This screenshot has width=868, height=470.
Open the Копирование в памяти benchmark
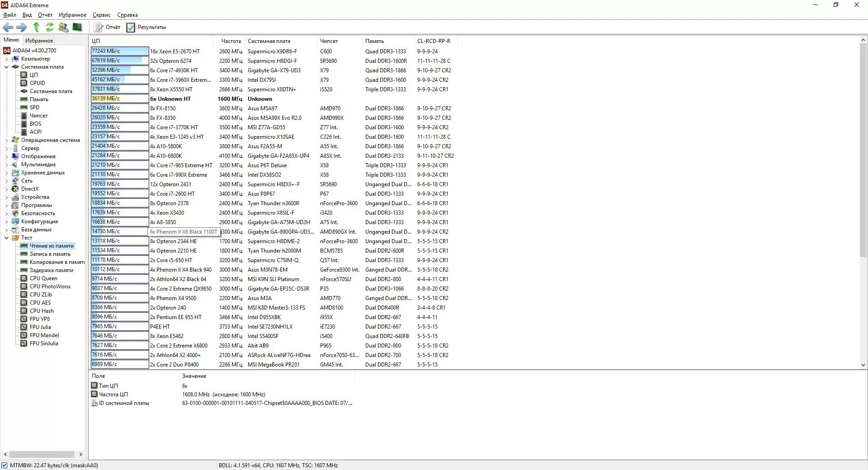[57, 262]
